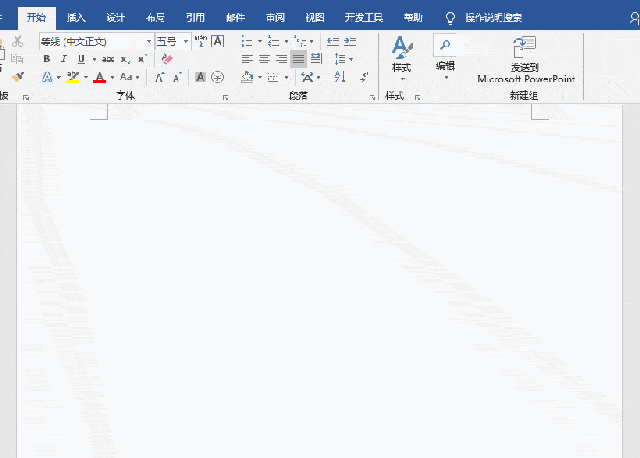Image resolution: width=640 pixels, height=458 pixels.
Task: Increase paragraph indent
Action: (350, 41)
